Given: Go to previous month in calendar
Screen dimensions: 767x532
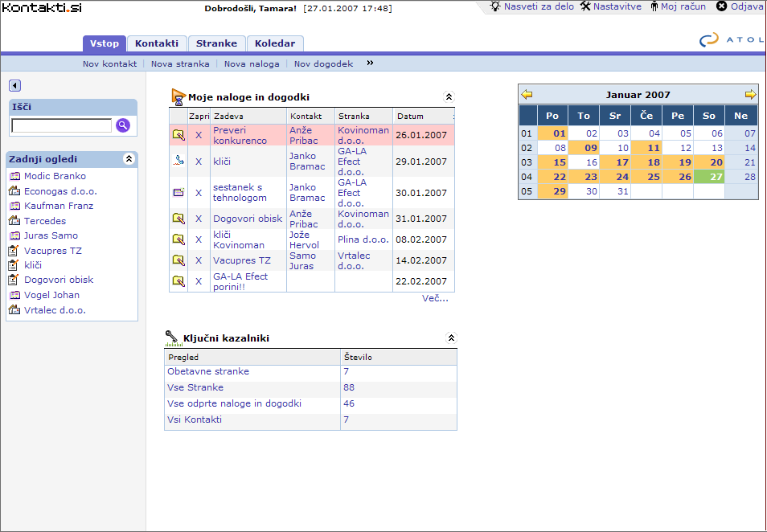Looking at the screenshot, I should (x=527, y=95).
